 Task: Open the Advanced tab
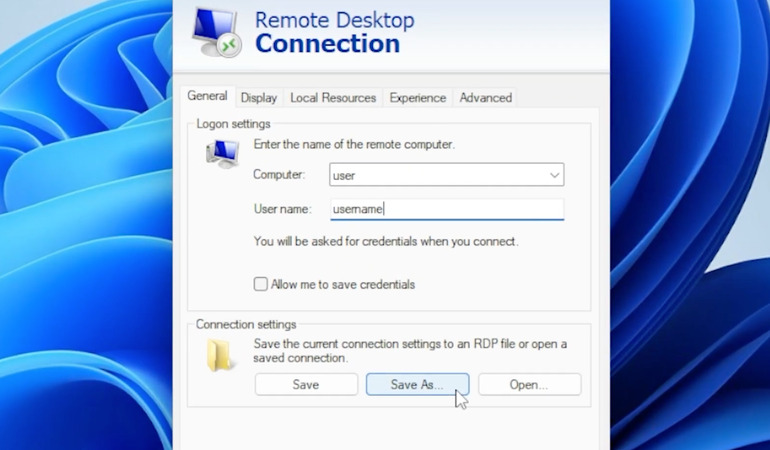(x=485, y=98)
